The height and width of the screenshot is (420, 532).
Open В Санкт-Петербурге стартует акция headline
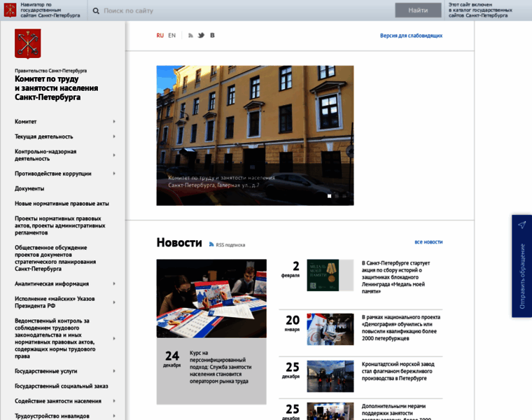click(x=395, y=277)
